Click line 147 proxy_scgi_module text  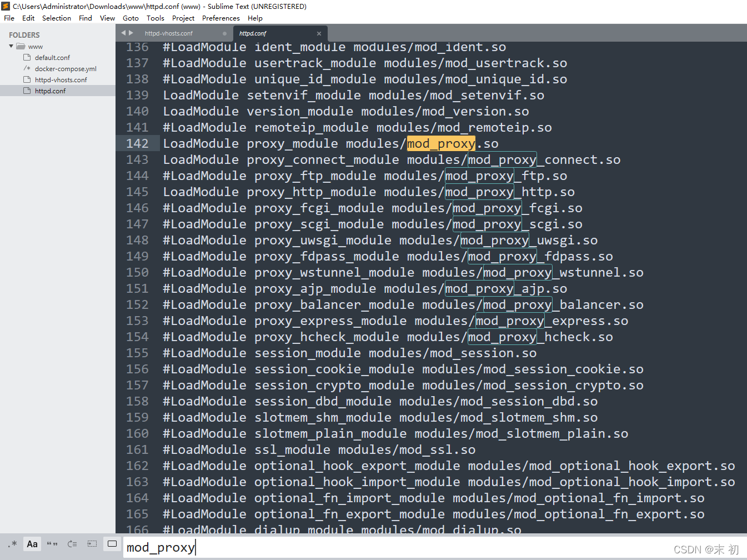coord(319,224)
